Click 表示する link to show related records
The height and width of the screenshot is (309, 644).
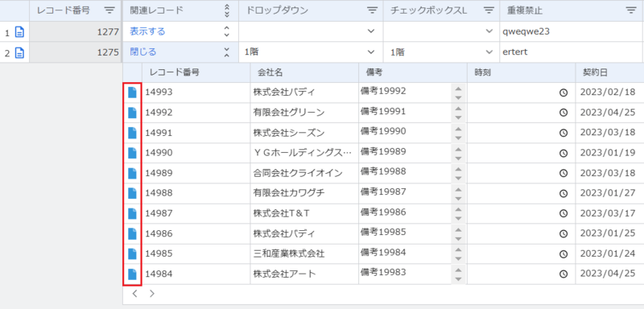pyautogui.click(x=147, y=31)
